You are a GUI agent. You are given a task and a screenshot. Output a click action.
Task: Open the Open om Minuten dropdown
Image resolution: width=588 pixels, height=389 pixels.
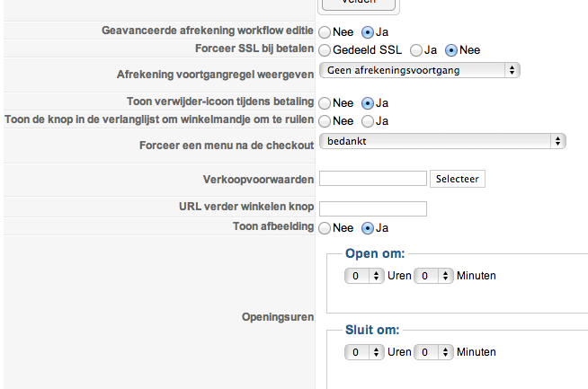[x=433, y=276]
